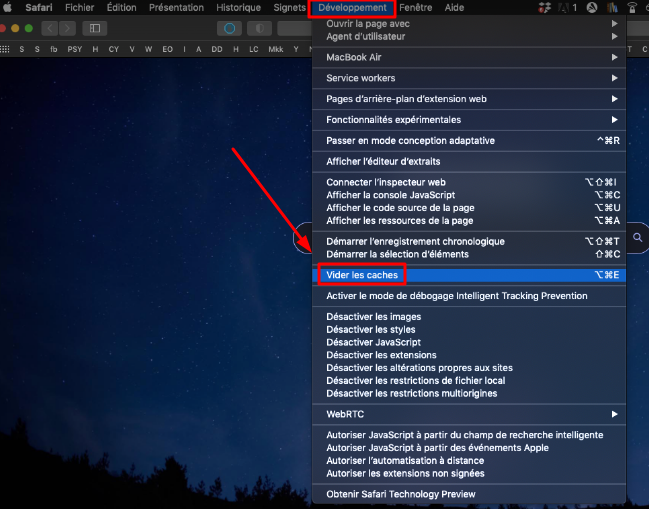Expand Pages d'arrière-plan d'extension web submenu
Screen dimensions: 649x509
click(x=469, y=99)
